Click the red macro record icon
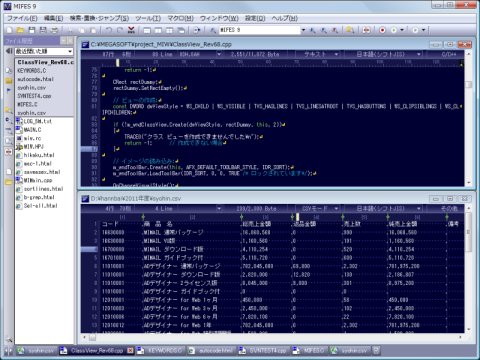 [382, 30]
